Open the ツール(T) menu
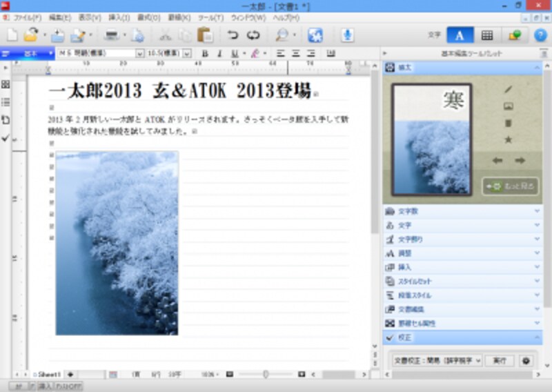The image size is (552, 392). pos(210,18)
